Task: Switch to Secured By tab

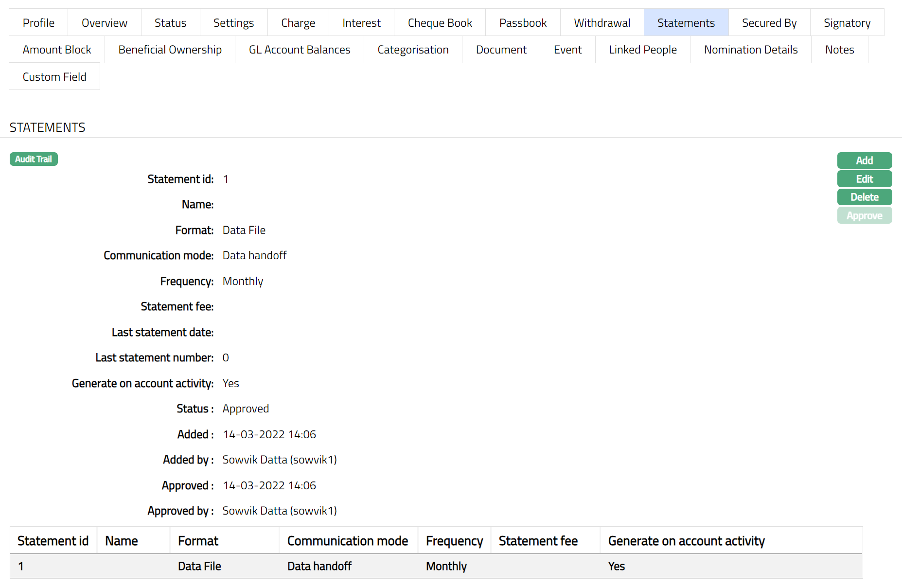Action: click(x=769, y=23)
